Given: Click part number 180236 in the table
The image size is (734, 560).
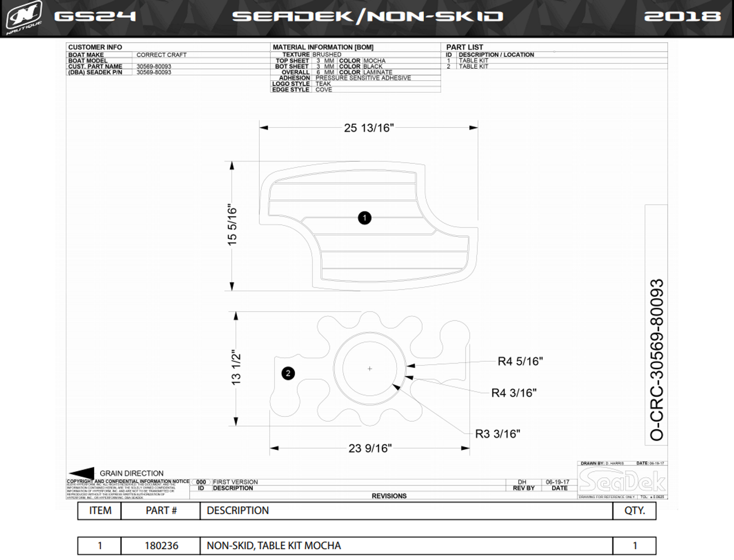Looking at the screenshot, I should point(161,546).
